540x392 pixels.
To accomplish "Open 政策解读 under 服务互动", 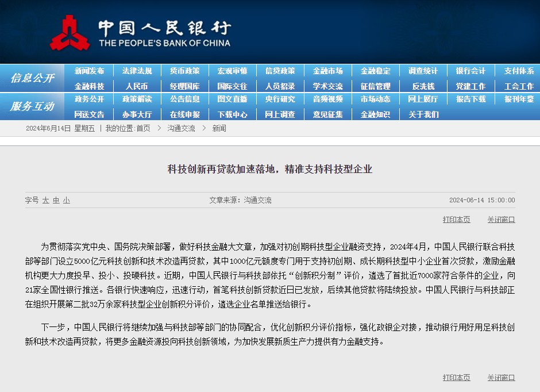I will [137, 99].
